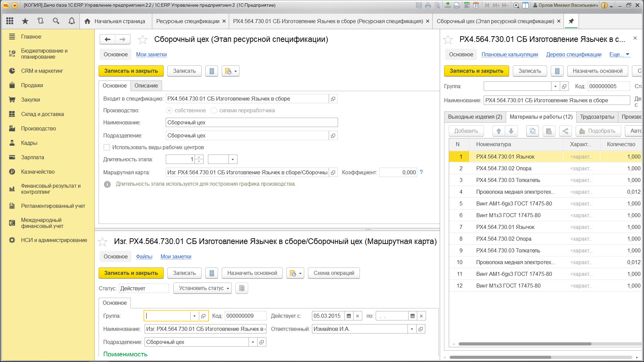This screenshot has width=644, height=362.
Task: Open notifications bell icon
Action: pos(71,21)
